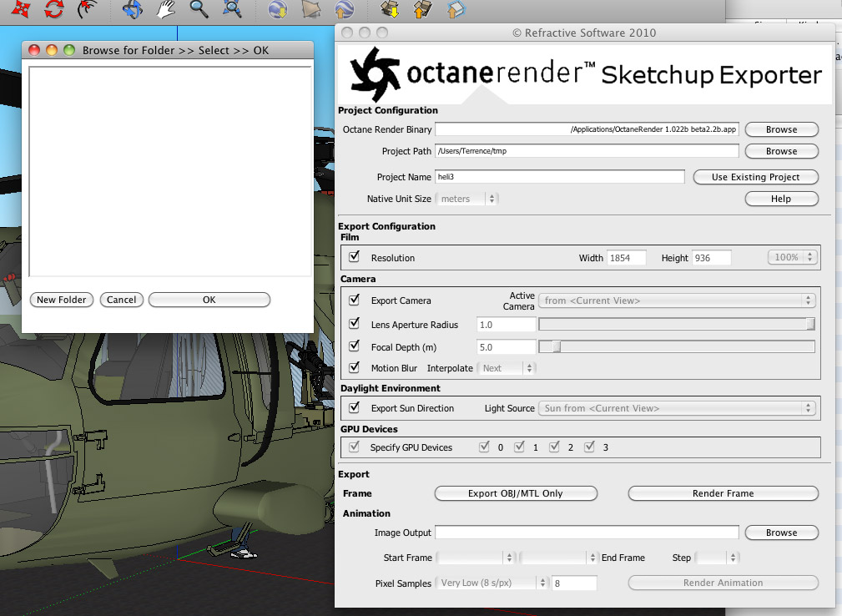Click the Use Existing Project button
The width and height of the screenshot is (842, 616).
tap(755, 177)
